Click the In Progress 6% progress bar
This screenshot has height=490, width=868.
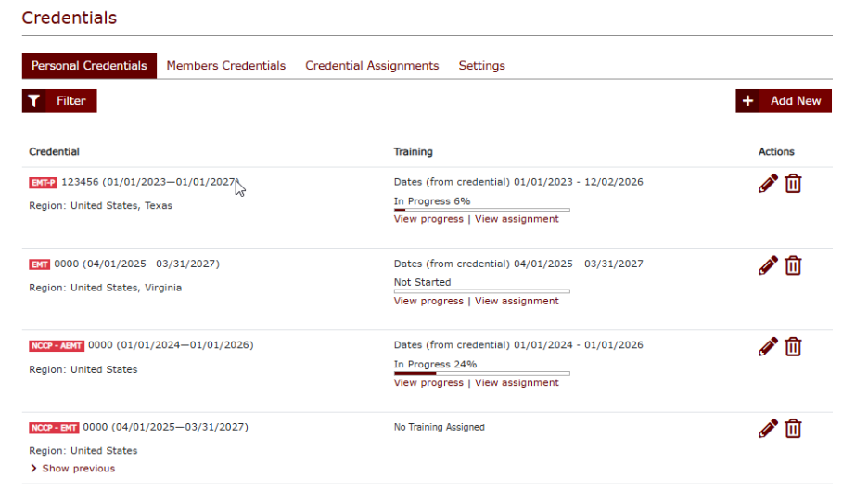(x=481, y=210)
